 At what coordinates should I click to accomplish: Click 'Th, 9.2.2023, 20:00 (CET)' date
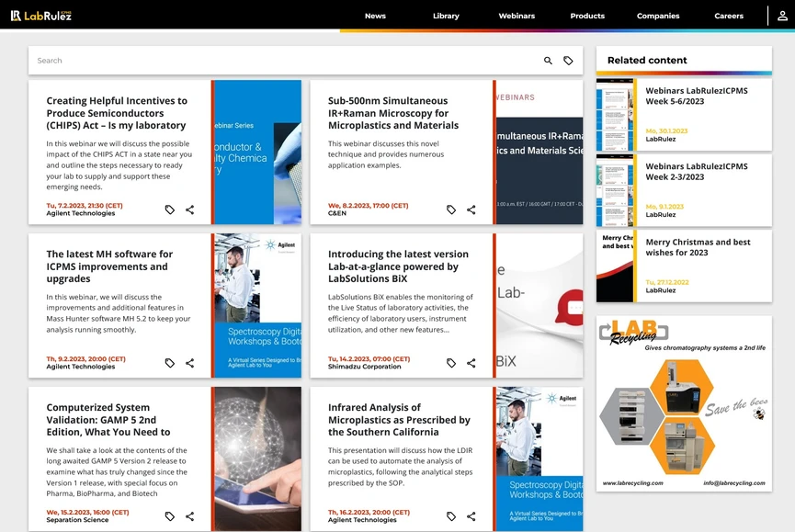[85, 358]
